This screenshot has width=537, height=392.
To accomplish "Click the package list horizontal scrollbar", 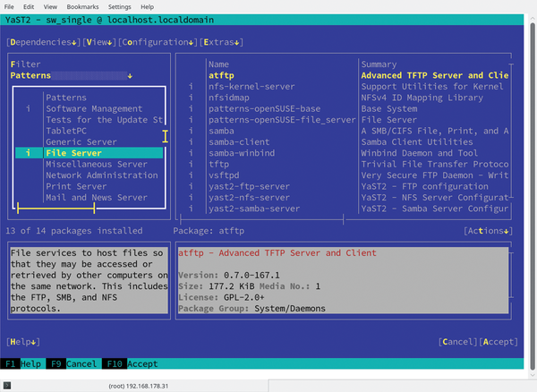I will pos(261,219).
